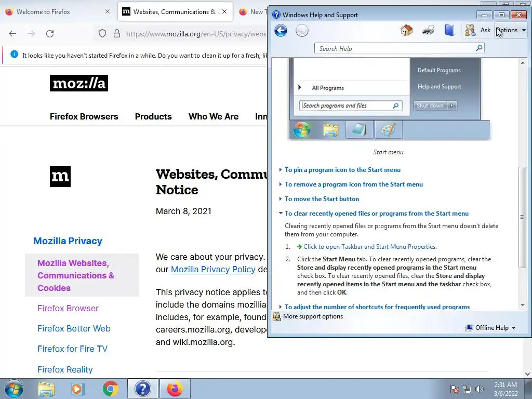This screenshot has width=532, height=399.
Task: Close the Welcome to Firefox tab
Action: coord(107,12)
